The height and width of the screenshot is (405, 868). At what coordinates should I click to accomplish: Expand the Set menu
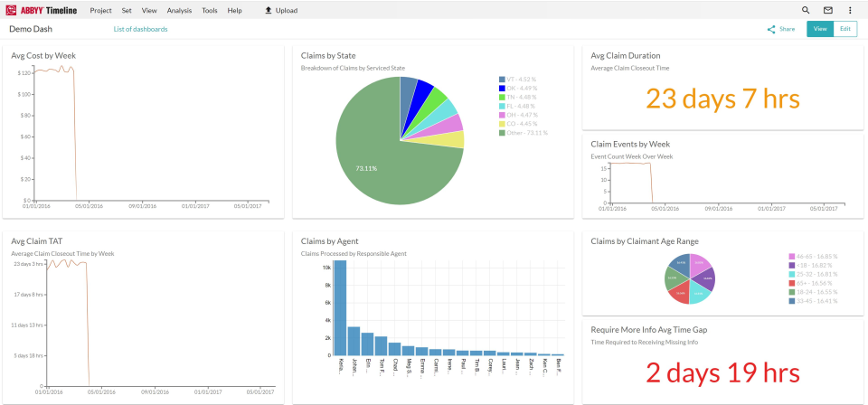coord(127,10)
